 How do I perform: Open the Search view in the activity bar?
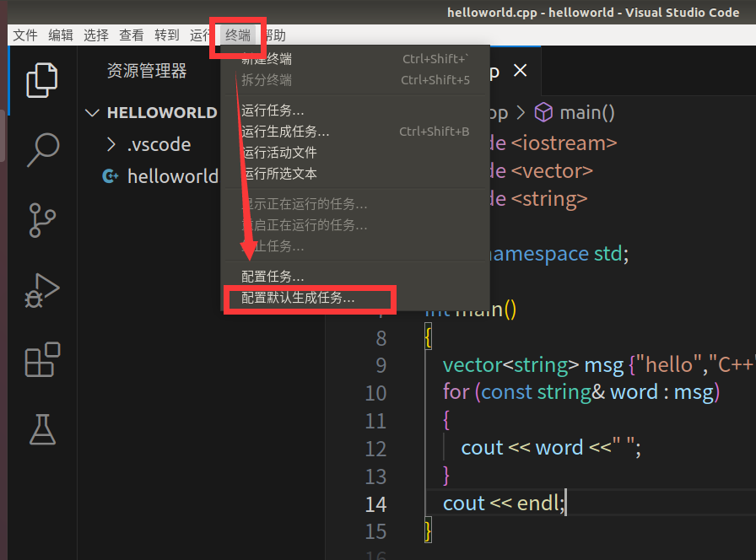43,150
